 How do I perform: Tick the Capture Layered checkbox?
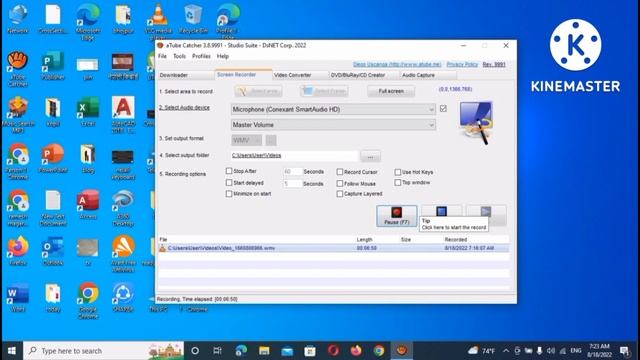pyautogui.click(x=340, y=194)
